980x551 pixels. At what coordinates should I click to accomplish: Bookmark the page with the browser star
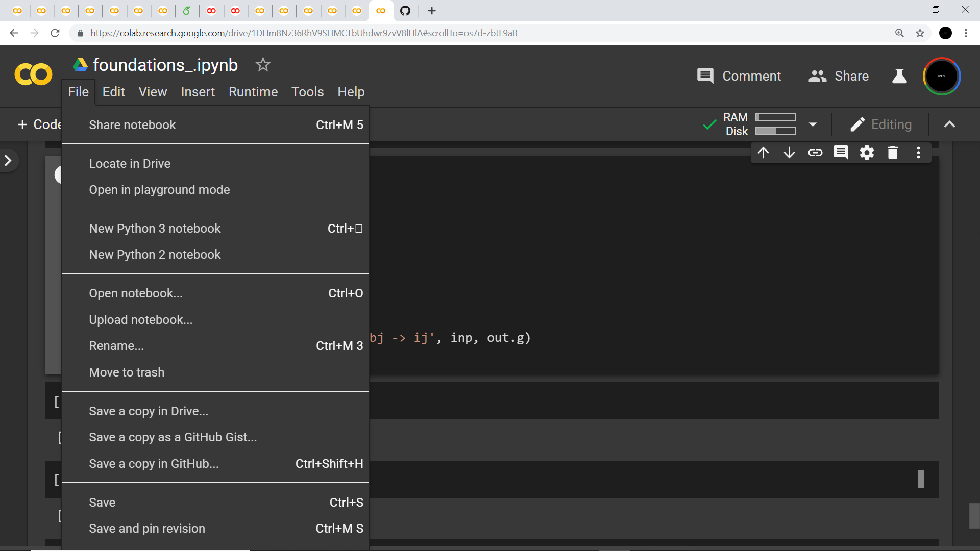920,33
